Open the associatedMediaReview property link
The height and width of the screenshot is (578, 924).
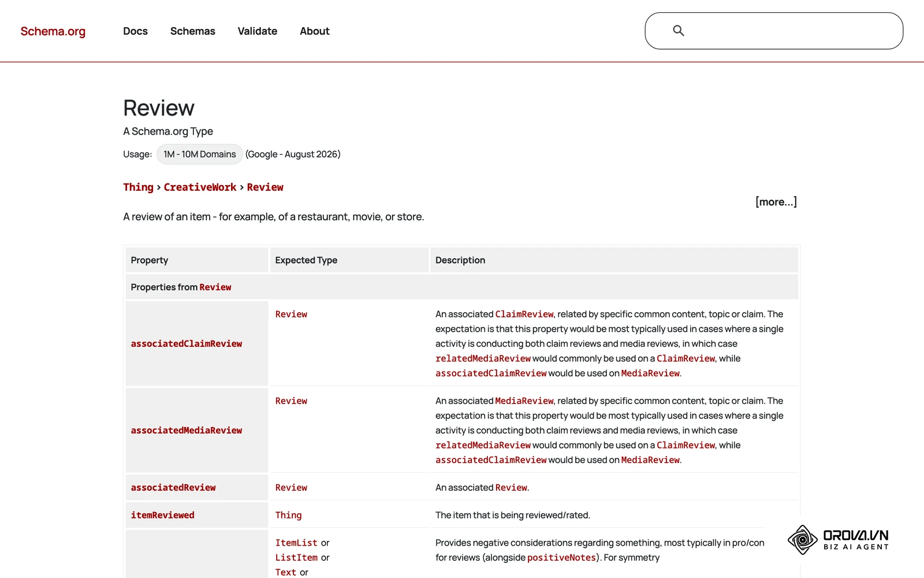tap(187, 431)
